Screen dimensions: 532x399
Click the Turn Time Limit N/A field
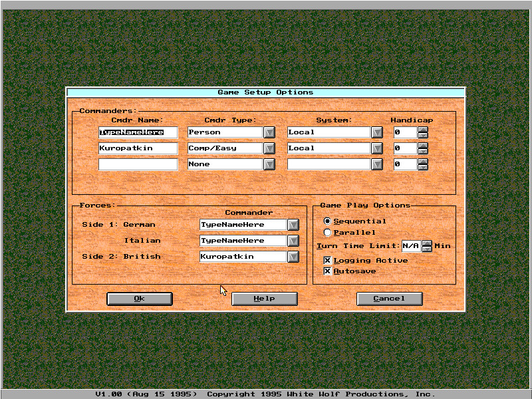(411, 246)
